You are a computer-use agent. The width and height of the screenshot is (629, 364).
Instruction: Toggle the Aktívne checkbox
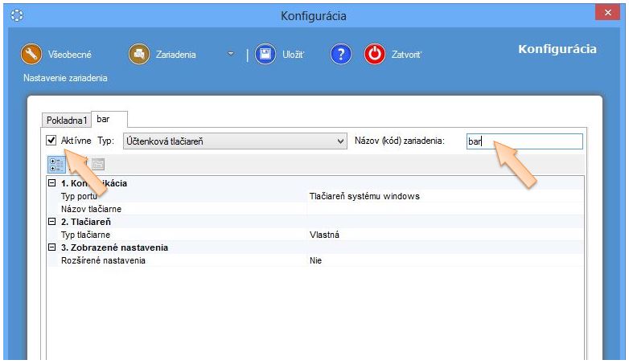(x=51, y=141)
